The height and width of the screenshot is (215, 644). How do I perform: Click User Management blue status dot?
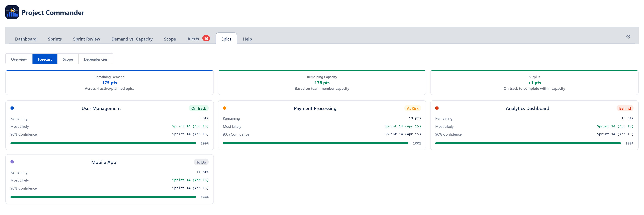point(12,108)
